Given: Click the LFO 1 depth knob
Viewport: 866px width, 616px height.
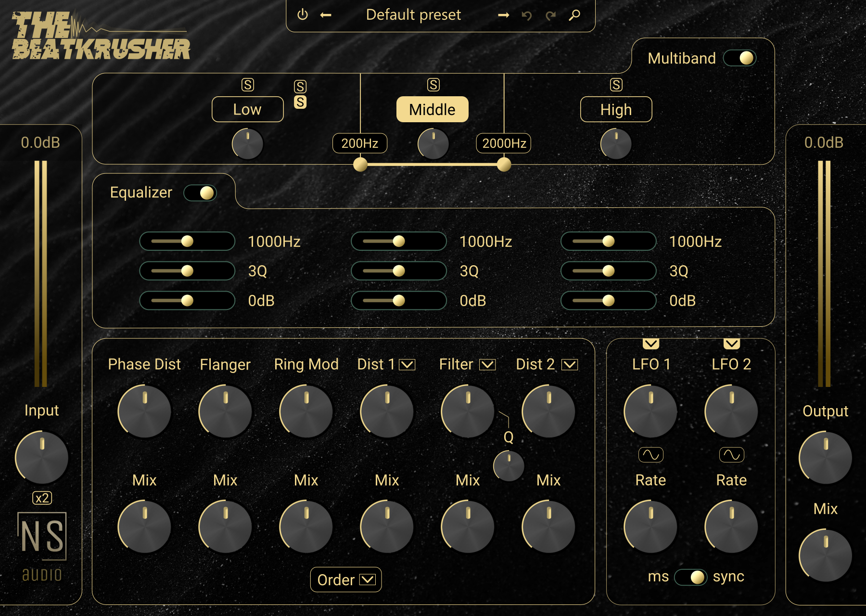Looking at the screenshot, I should point(651,411).
